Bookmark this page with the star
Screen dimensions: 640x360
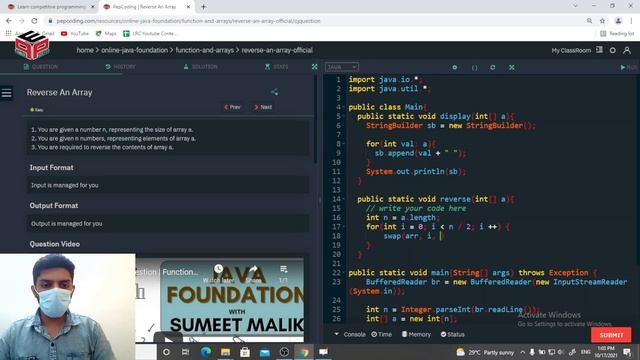coord(602,21)
